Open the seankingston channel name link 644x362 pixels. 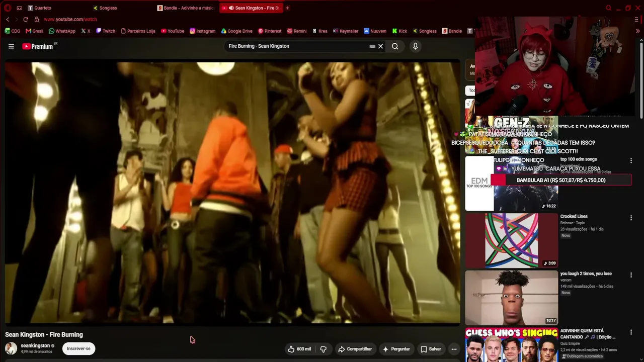(x=35, y=346)
